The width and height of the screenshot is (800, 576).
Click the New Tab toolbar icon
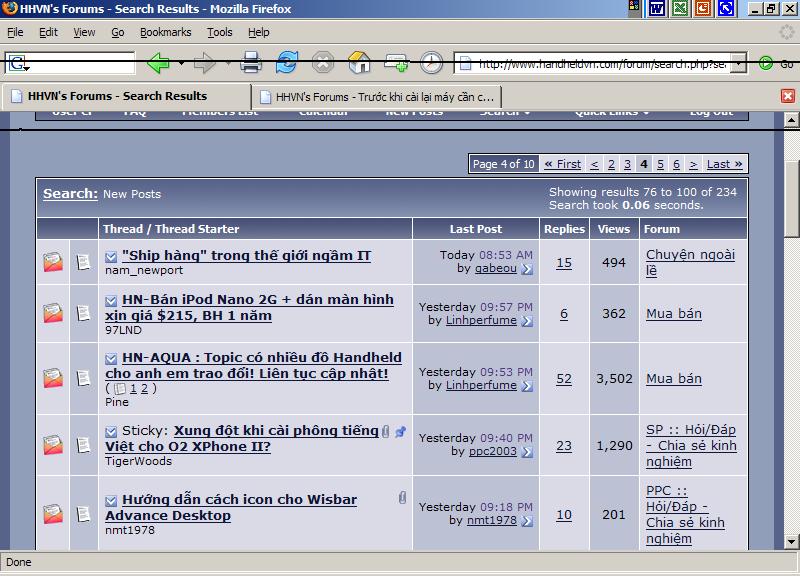click(396, 63)
